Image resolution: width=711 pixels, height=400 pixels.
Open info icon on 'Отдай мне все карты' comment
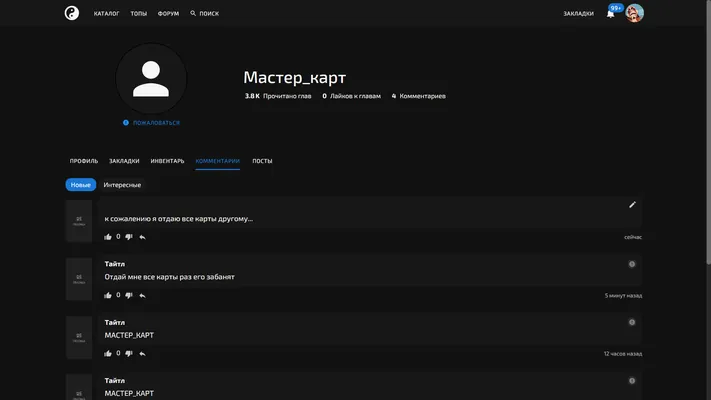(632, 264)
